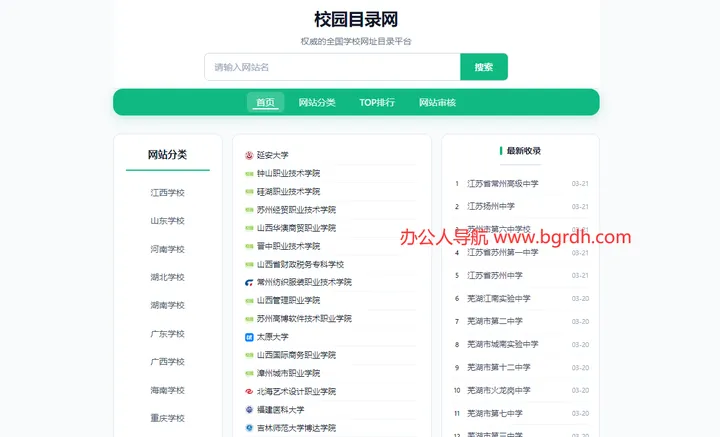720x437 pixels.
Task: Click the round emblem beside 福建医科大学
Action: pos(249,409)
